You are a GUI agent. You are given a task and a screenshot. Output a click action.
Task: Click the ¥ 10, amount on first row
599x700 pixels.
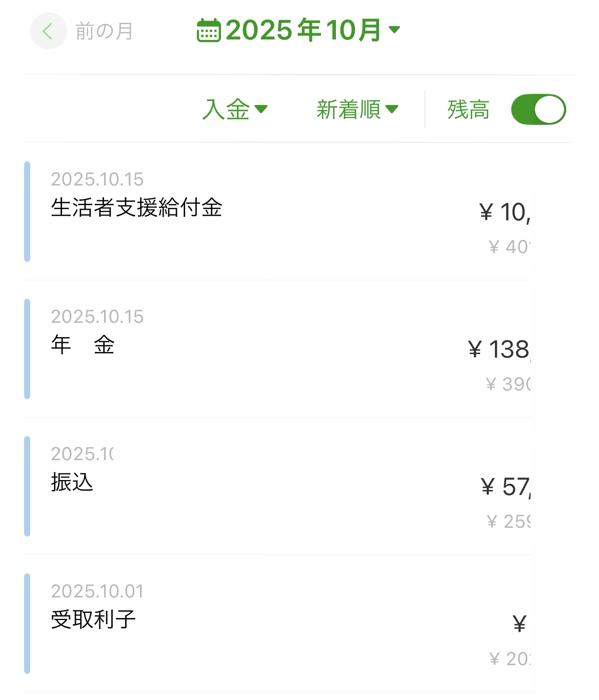coord(505,212)
